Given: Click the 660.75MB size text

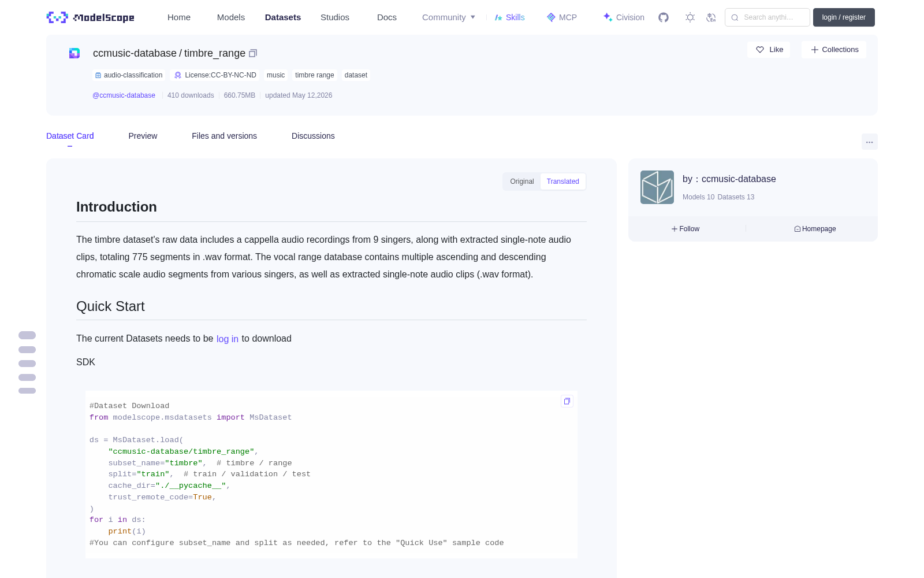Looking at the screenshot, I should pos(240,95).
